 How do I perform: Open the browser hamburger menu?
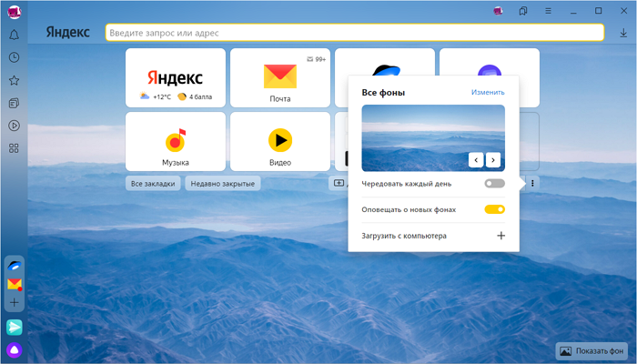click(x=548, y=11)
